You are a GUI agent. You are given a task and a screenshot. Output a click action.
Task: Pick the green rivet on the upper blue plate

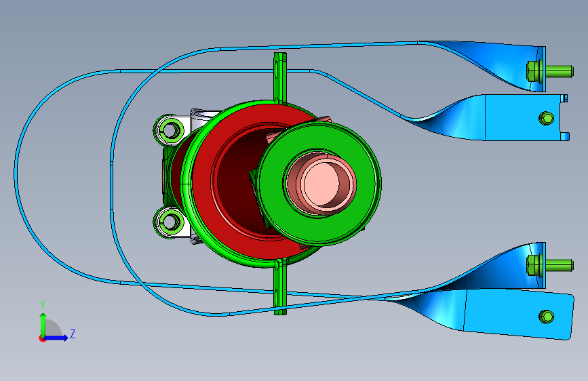(546, 118)
